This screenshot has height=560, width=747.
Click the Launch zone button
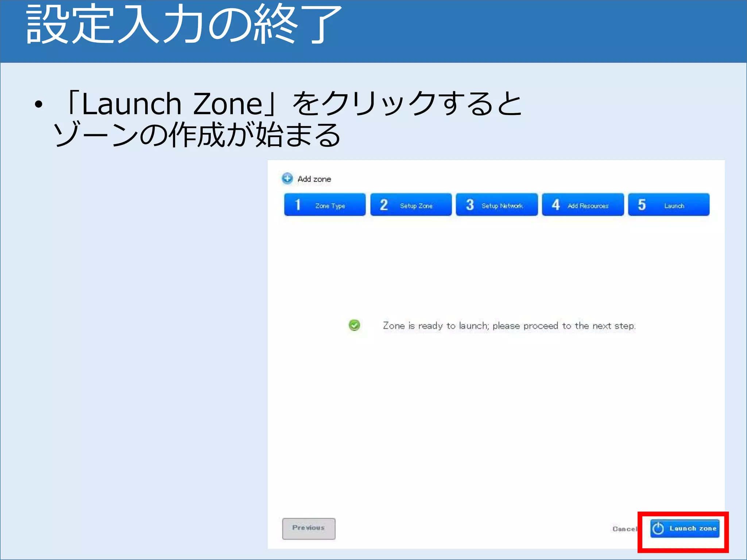point(685,528)
